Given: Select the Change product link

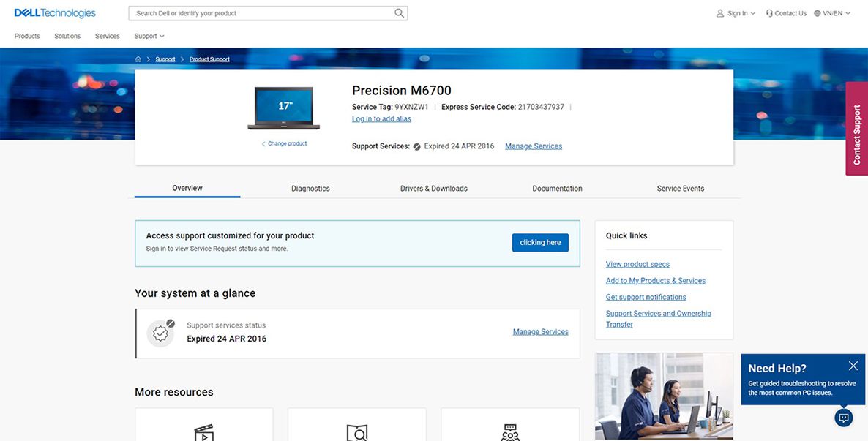Looking at the screenshot, I should (x=284, y=143).
